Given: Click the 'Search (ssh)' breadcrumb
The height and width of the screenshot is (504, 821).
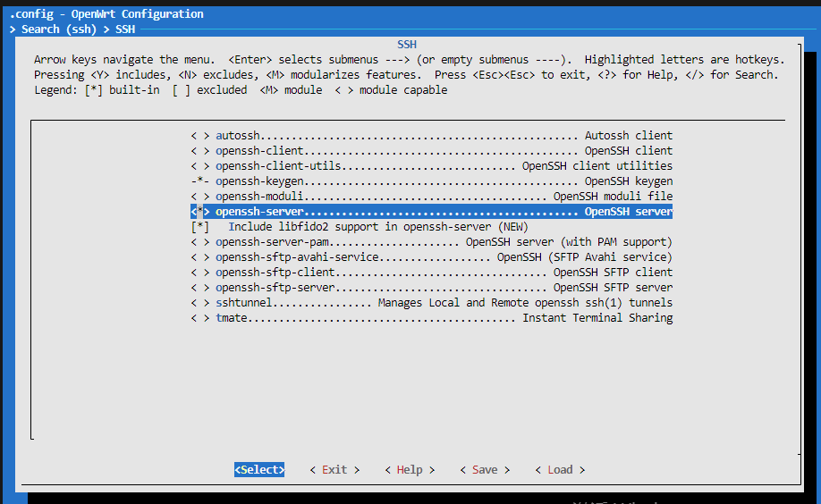Looking at the screenshot, I should pos(59,29).
